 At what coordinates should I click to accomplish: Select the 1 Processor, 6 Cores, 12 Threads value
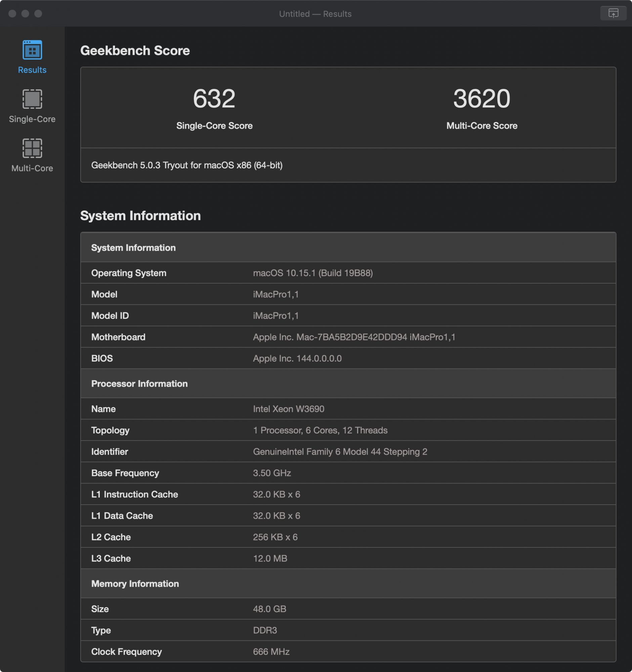[320, 430]
